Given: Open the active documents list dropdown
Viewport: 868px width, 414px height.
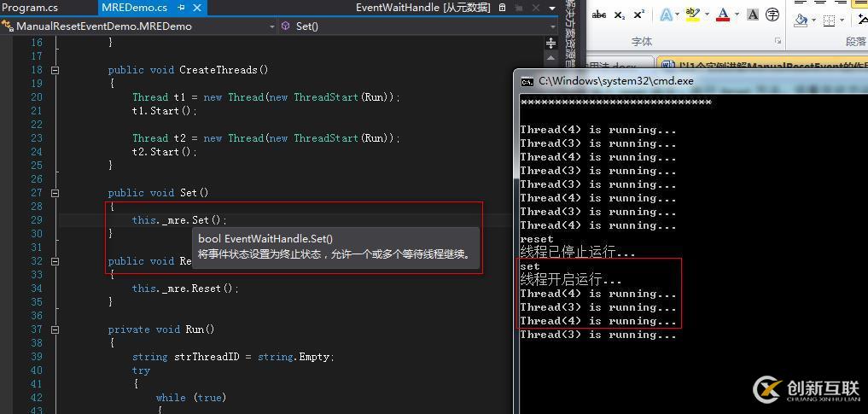Looking at the screenshot, I should coord(552,9).
